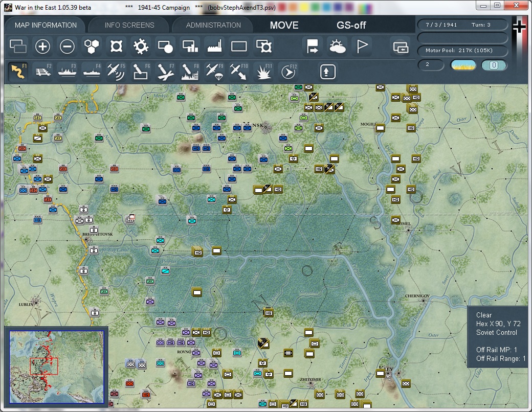Click the clear weather indicator icon
The width and height of the screenshot is (532, 412).
point(463,65)
